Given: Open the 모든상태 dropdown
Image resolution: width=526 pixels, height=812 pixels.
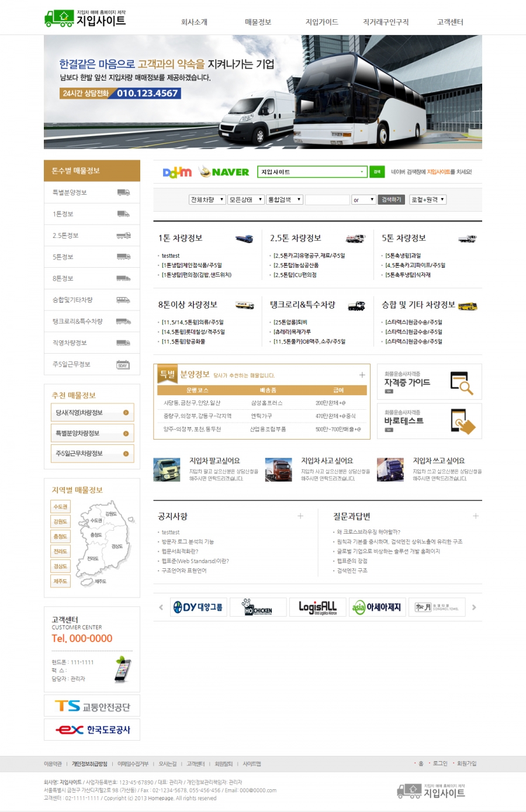Looking at the screenshot, I should [245, 200].
